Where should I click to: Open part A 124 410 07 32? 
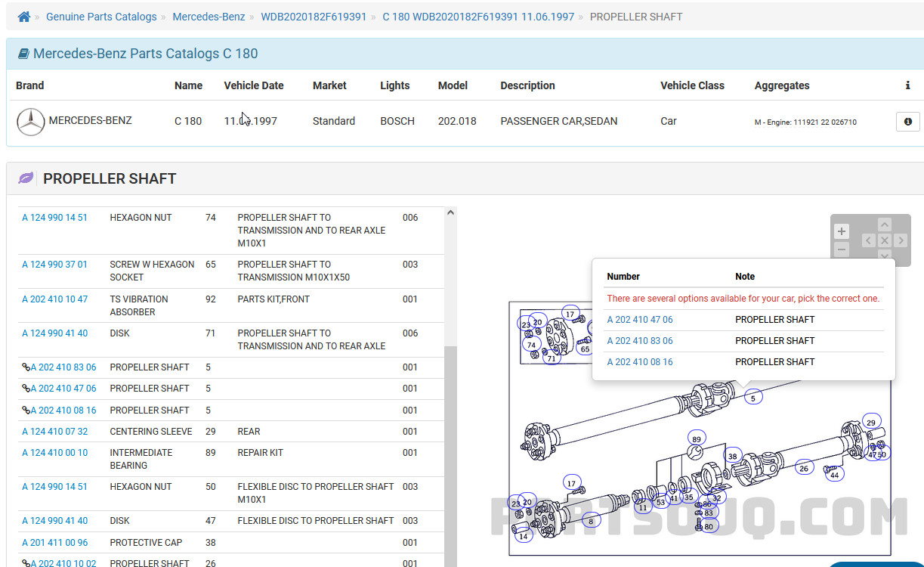tap(54, 432)
